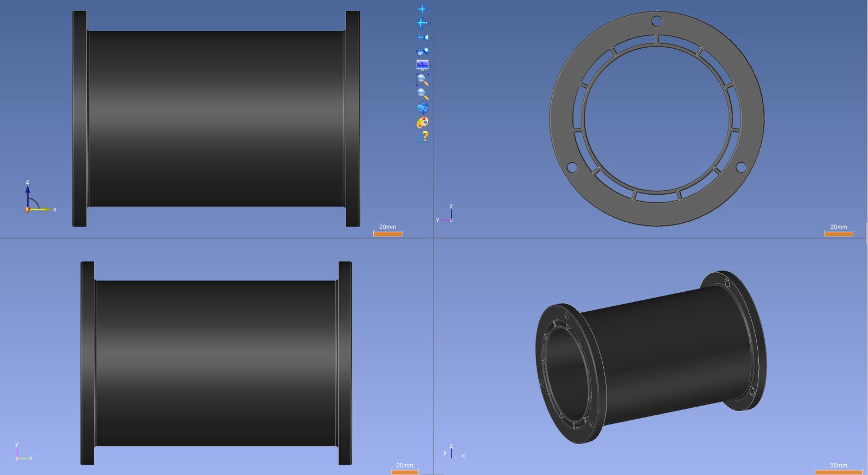
Task: Select the airplane fly navigation icon
Action: (x=422, y=23)
